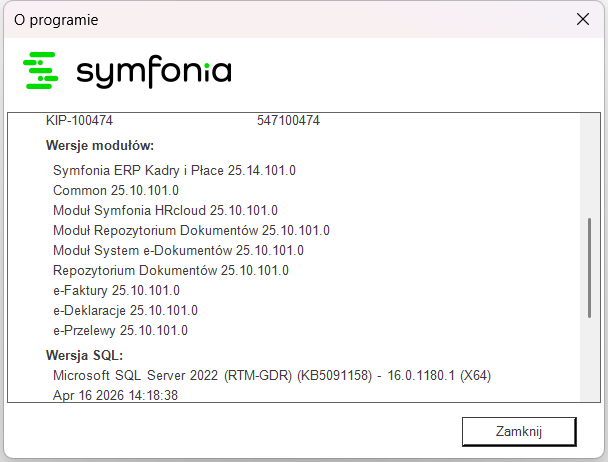The height and width of the screenshot is (462, 608).
Task: Select the e-Przelewy 25.10.101.0 line
Action: coord(120,330)
